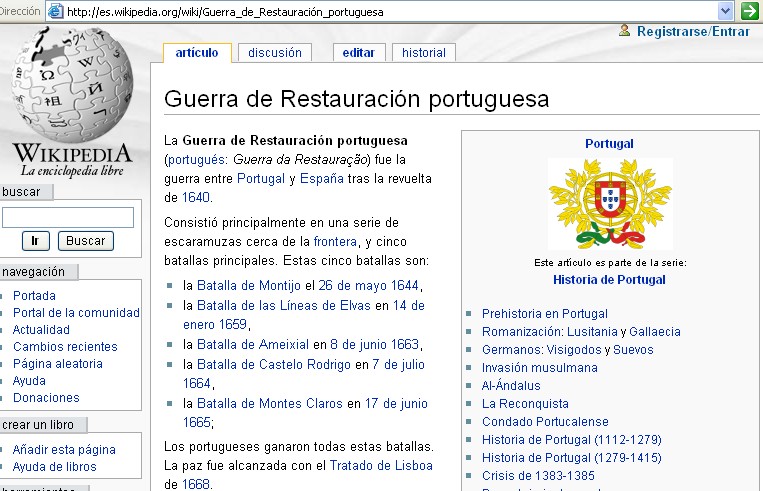763x491 pixels.
Task: Open Condado Portucalense link
Action: click(545, 421)
